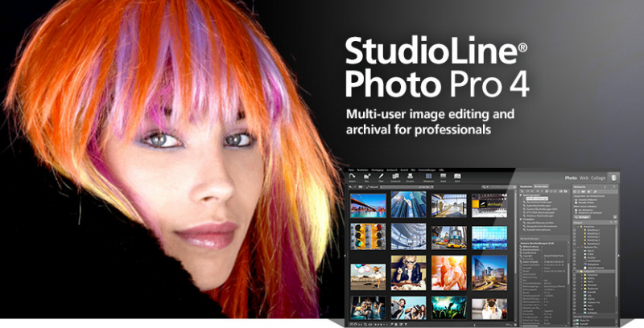Viewport: 644px width, 328px height.
Task: Select the train station platform thumbnail
Action: tap(448, 206)
